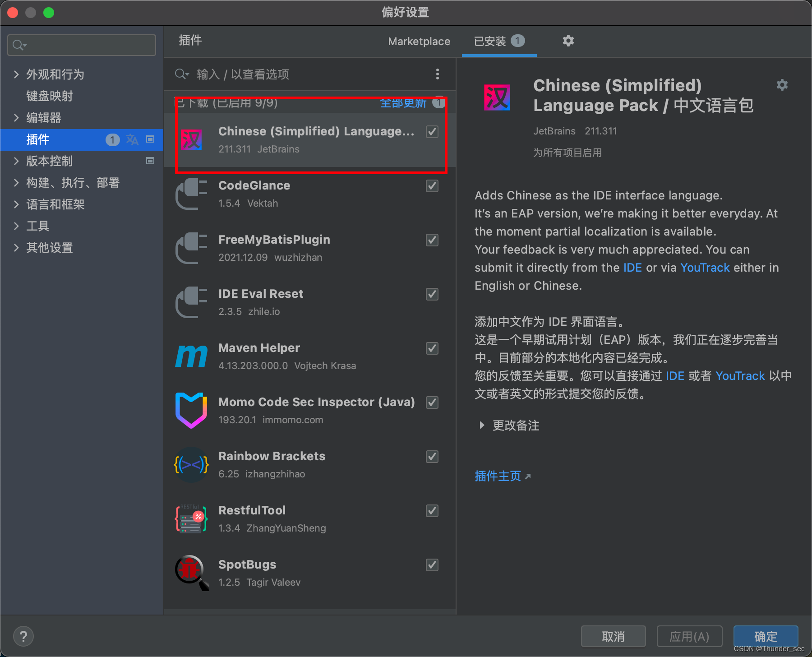Click the update count badge on 插件 sidebar row

click(112, 140)
